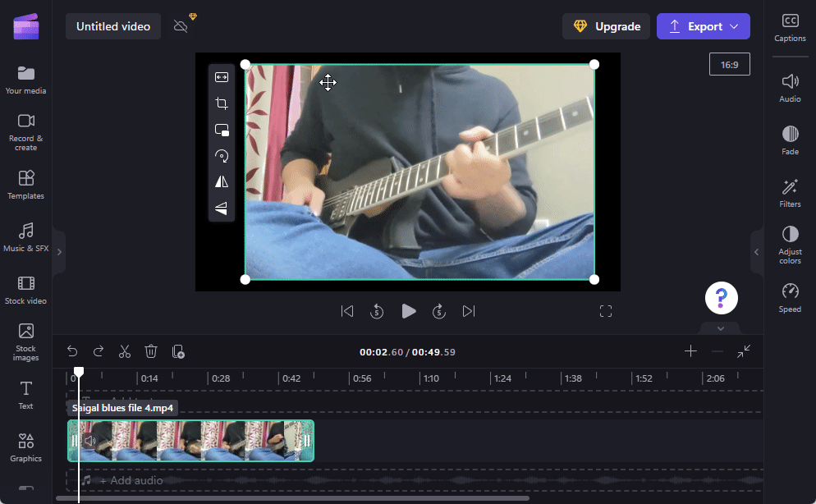The image size is (816, 504).
Task: Click the Upgrade button
Action: tap(606, 26)
